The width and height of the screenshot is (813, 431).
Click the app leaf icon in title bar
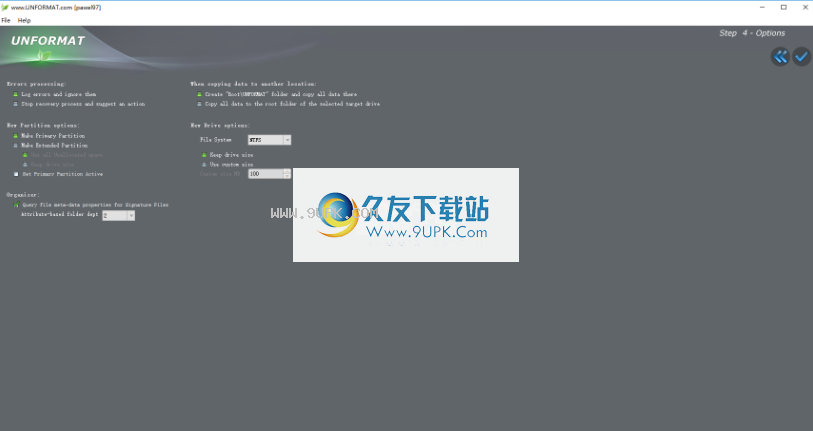[x=5, y=7]
